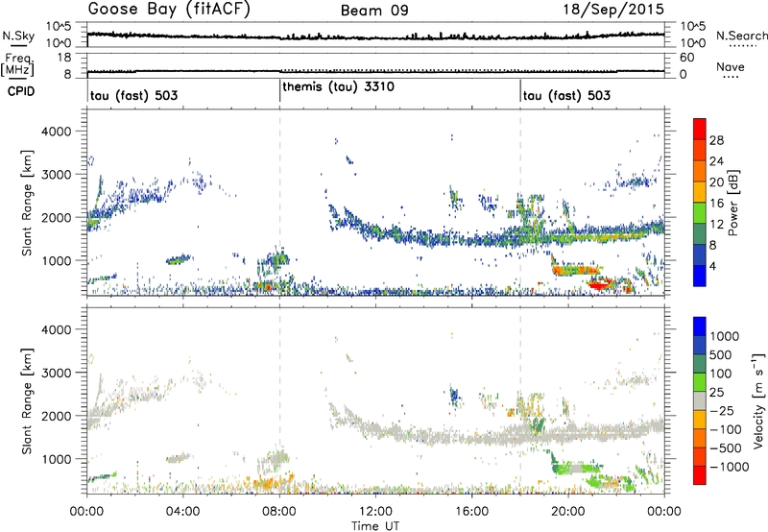Pick the red bottom segment of Velocity color bar
768x532 pixels.
(x=700, y=475)
